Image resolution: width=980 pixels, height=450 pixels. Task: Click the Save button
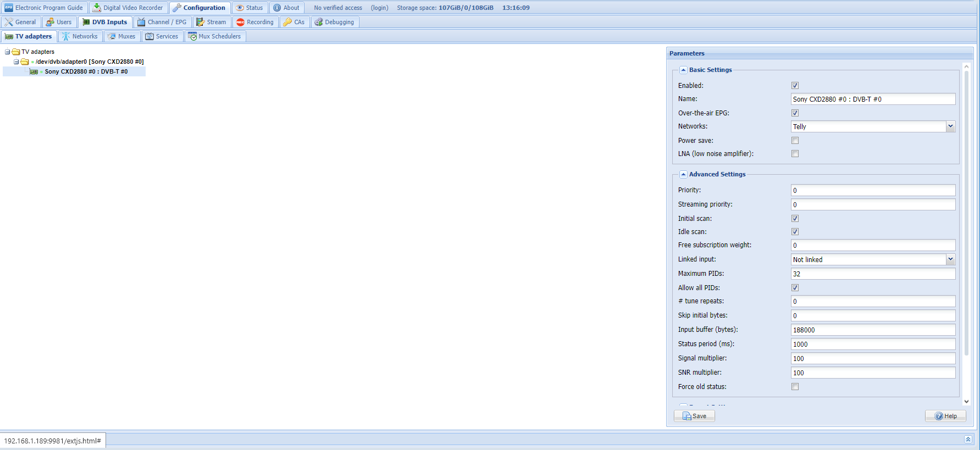694,416
